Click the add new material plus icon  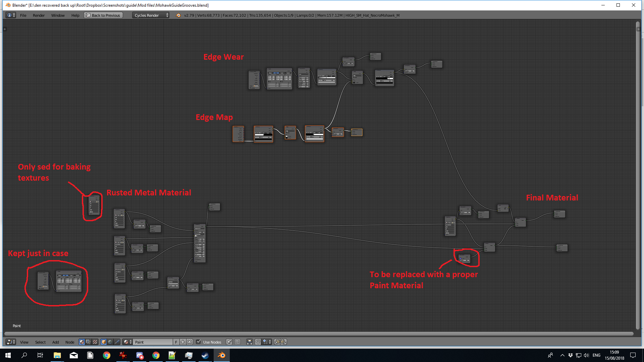[x=183, y=342]
